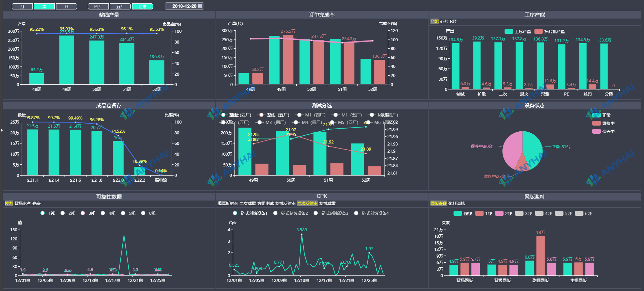644x291 pixels.
Task: Click the 2018-12-28 date field
Action: (x=184, y=6)
